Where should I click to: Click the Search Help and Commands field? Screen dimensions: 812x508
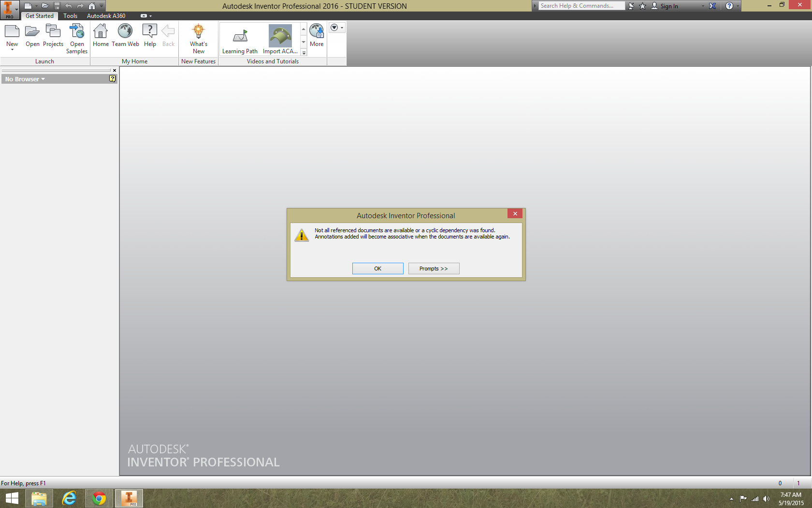point(580,5)
